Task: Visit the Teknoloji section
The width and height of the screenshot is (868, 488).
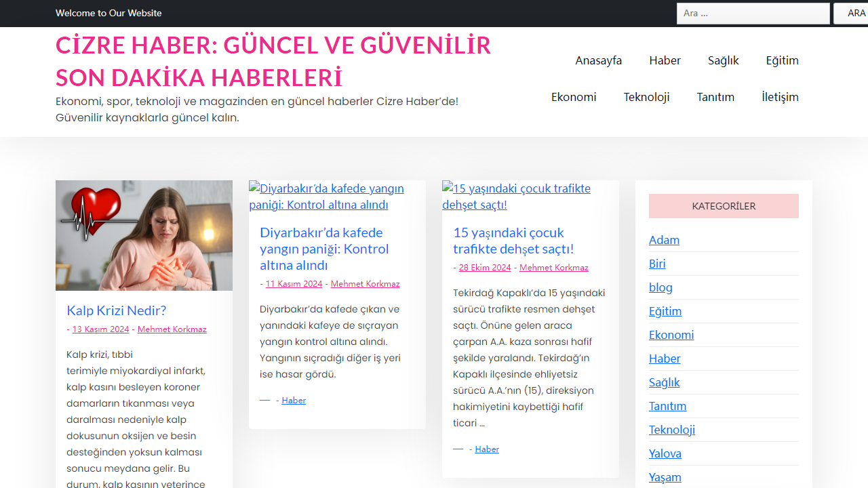Action: coord(646,97)
